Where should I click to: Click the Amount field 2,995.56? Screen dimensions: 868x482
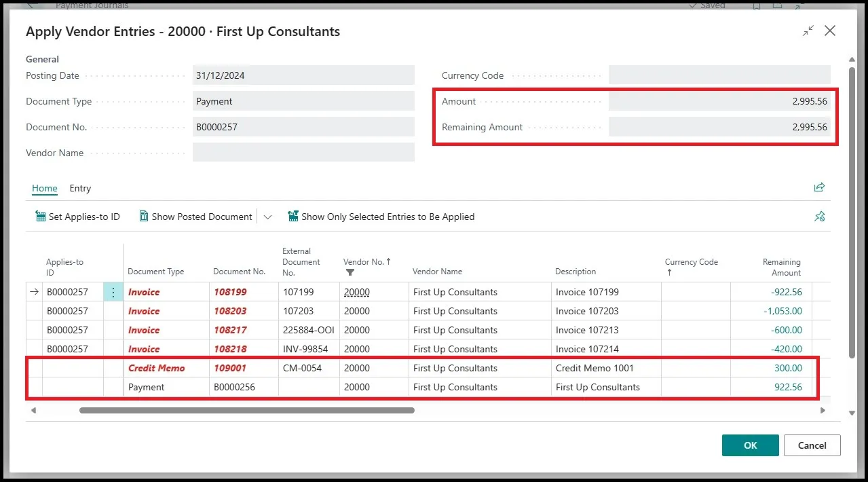pyautogui.click(x=719, y=101)
